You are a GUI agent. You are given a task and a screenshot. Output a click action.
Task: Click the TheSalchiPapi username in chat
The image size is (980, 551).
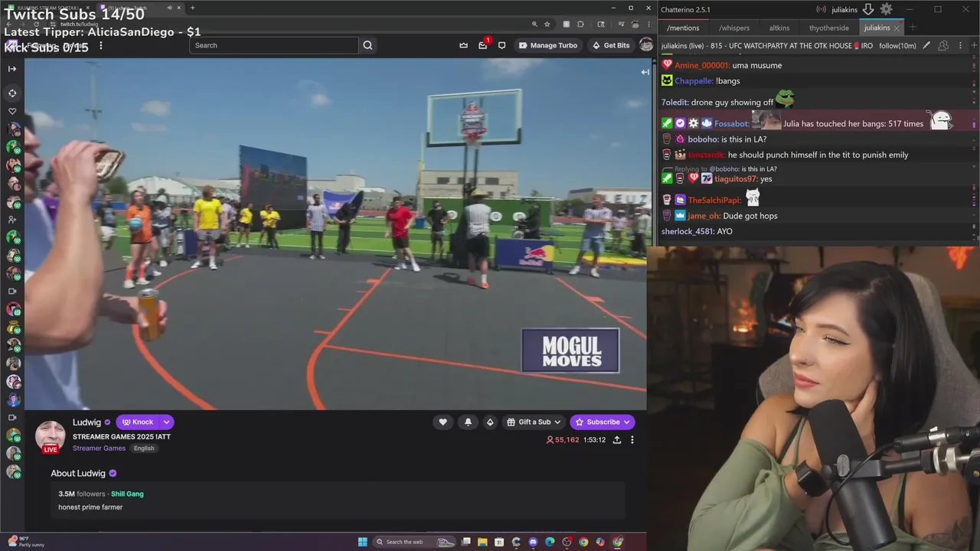[715, 201]
